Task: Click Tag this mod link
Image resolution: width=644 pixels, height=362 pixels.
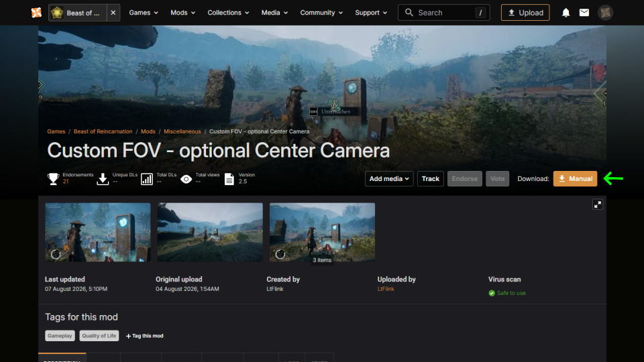Action: (x=145, y=336)
